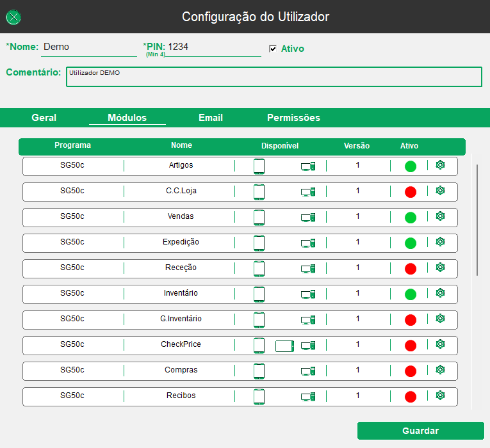
Task: Click the phone icon in Inventário row
Action: point(259,294)
